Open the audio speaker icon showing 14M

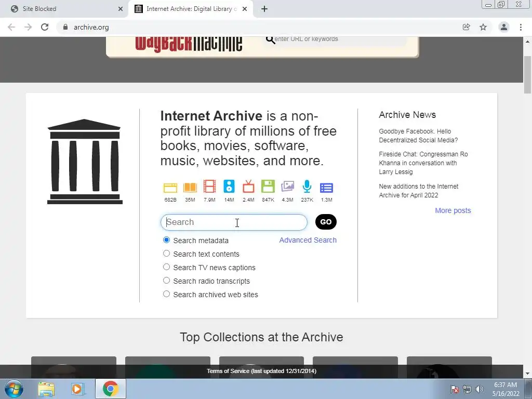[x=229, y=187]
